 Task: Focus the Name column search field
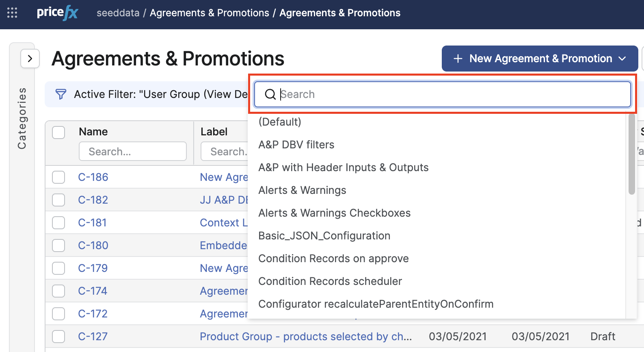tap(133, 152)
